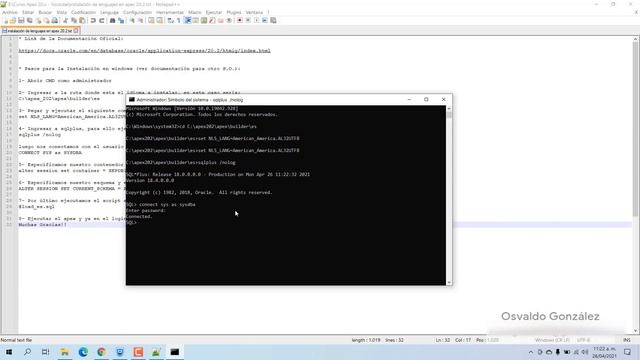Minimize the command prompt window
The width and height of the screenshot is (640, 360).
click(409, 100)
